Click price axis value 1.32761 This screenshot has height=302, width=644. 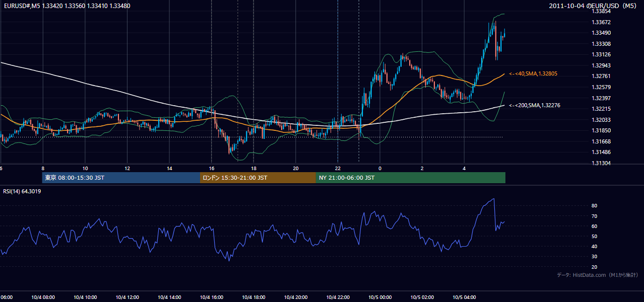pyautogui.click(x=601, y=77)
